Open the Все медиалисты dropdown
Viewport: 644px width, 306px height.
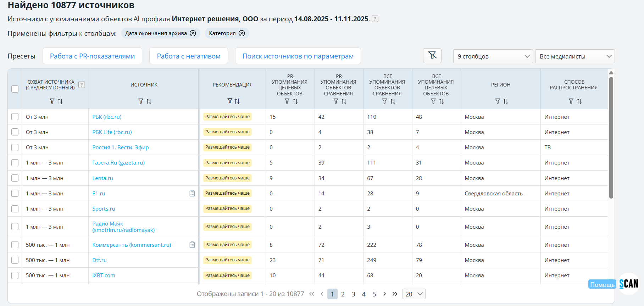(574, 56)
